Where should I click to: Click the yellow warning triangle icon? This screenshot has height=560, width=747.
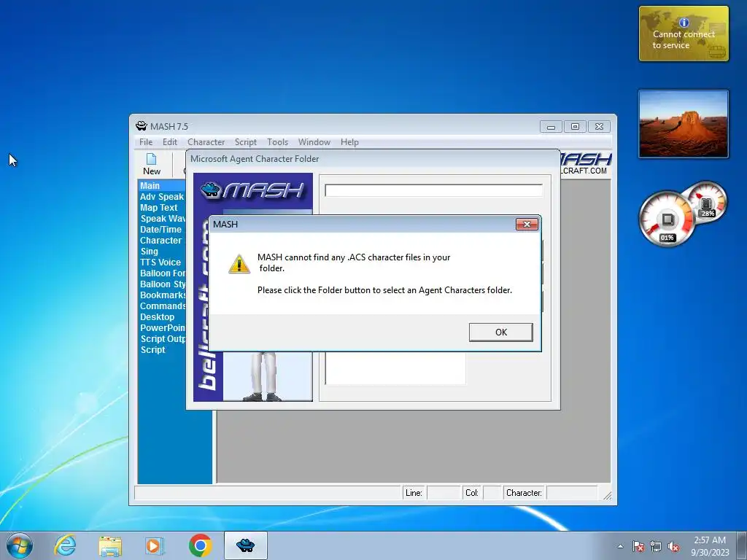[x=239, y=264]
